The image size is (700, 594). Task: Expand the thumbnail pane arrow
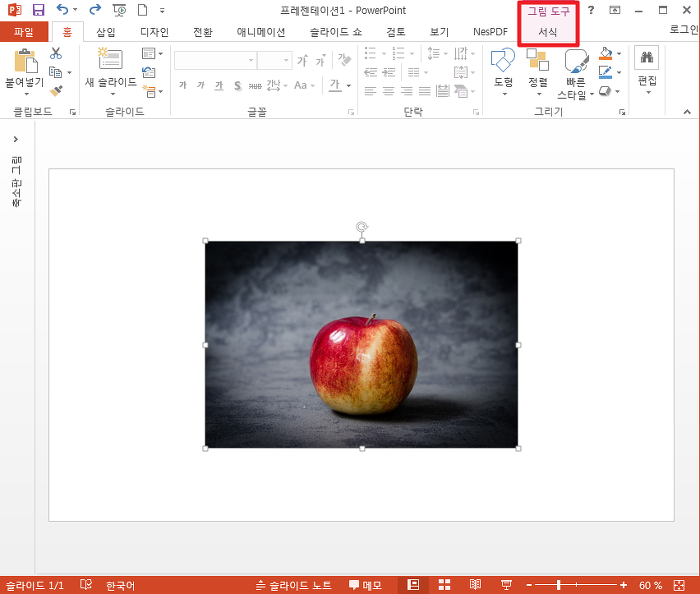(16, 139)
